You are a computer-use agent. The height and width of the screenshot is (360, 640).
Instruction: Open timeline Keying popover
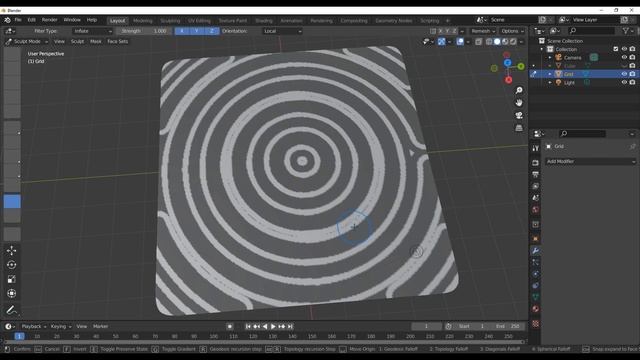point(60,327)
